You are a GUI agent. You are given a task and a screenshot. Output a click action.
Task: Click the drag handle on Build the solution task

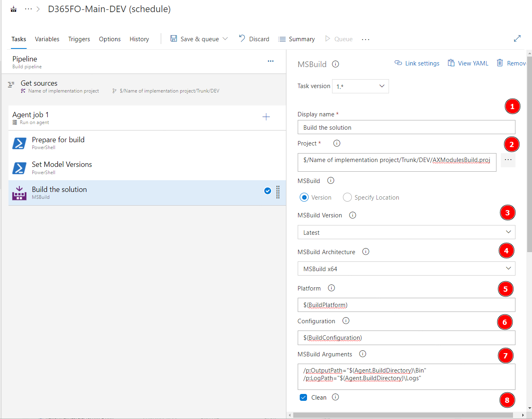pyautogui.click(x=278, y=192)
